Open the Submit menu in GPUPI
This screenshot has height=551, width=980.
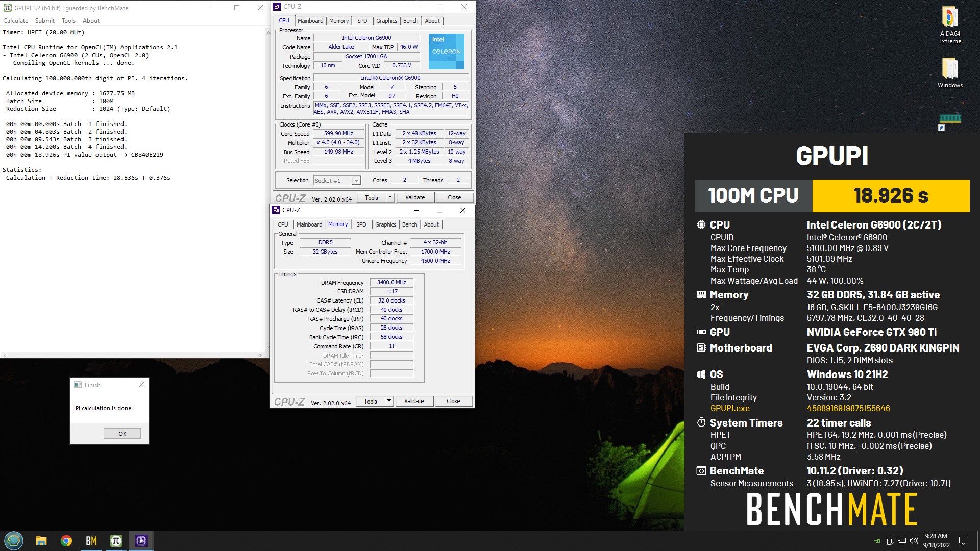(x=45, y=21)
